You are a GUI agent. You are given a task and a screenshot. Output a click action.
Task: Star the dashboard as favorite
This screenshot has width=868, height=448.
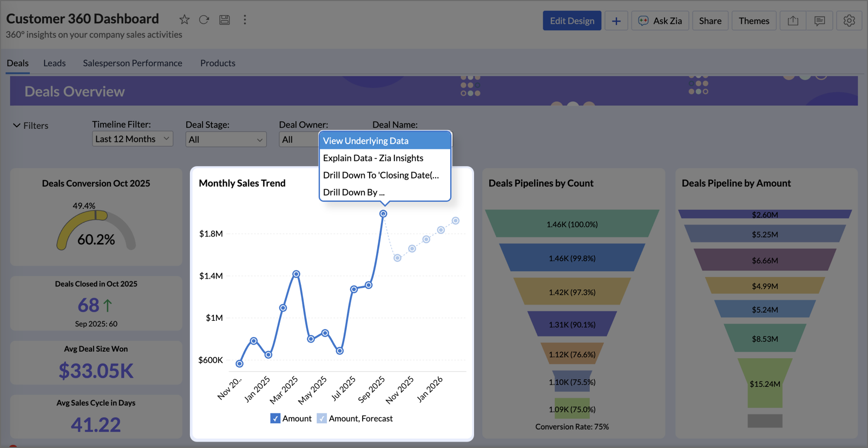[x=185, y=20]
